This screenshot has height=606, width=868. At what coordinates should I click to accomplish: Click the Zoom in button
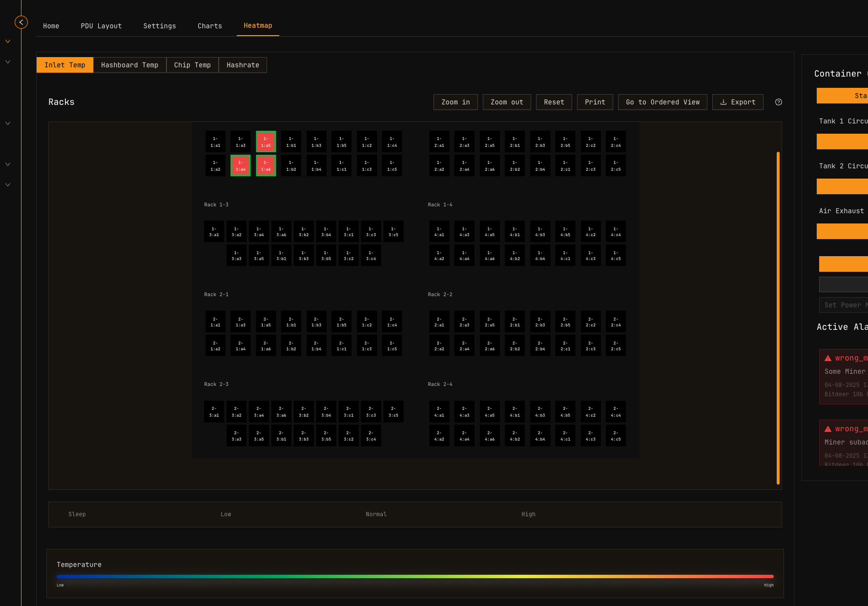455,102
